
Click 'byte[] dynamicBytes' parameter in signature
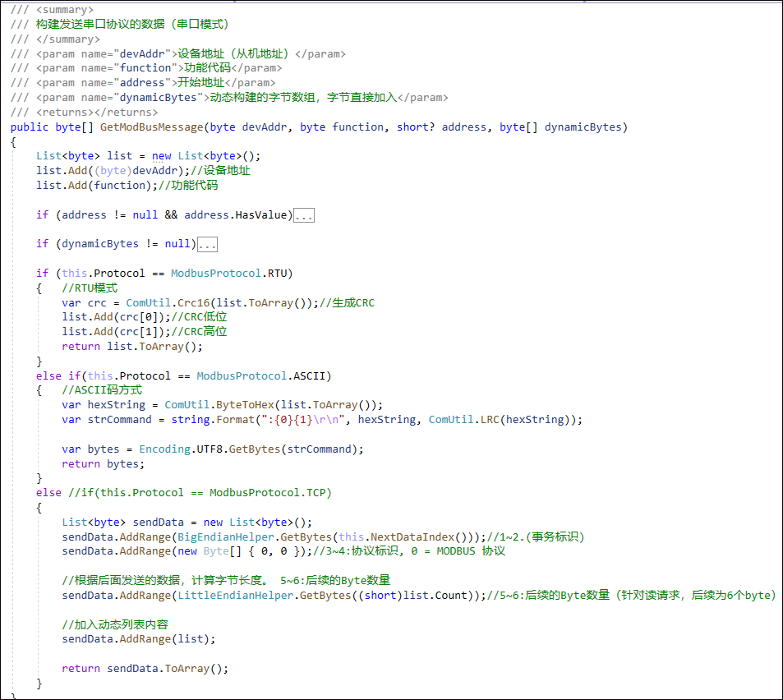(x=560, y=127)
